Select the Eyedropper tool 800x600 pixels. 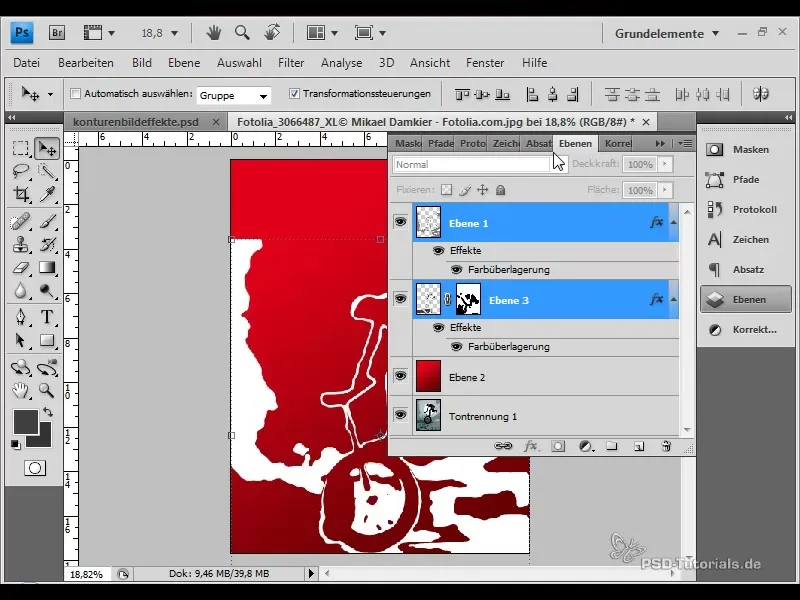click(x=47, y=193)
